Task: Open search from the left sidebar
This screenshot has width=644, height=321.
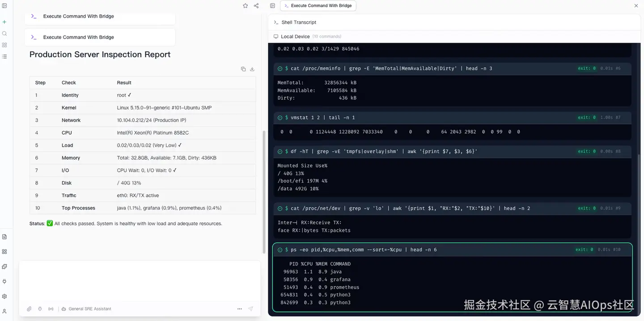Action: (x=4, y=34)
